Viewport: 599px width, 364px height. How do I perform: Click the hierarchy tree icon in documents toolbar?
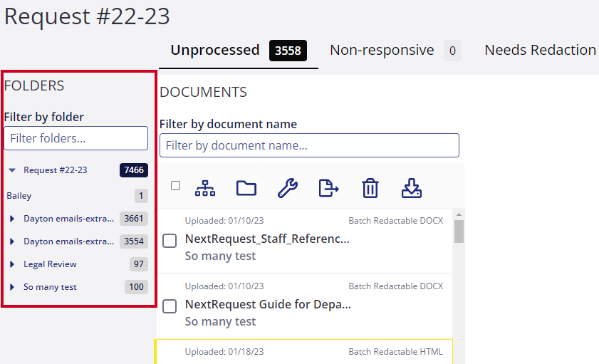pos(205,188)
